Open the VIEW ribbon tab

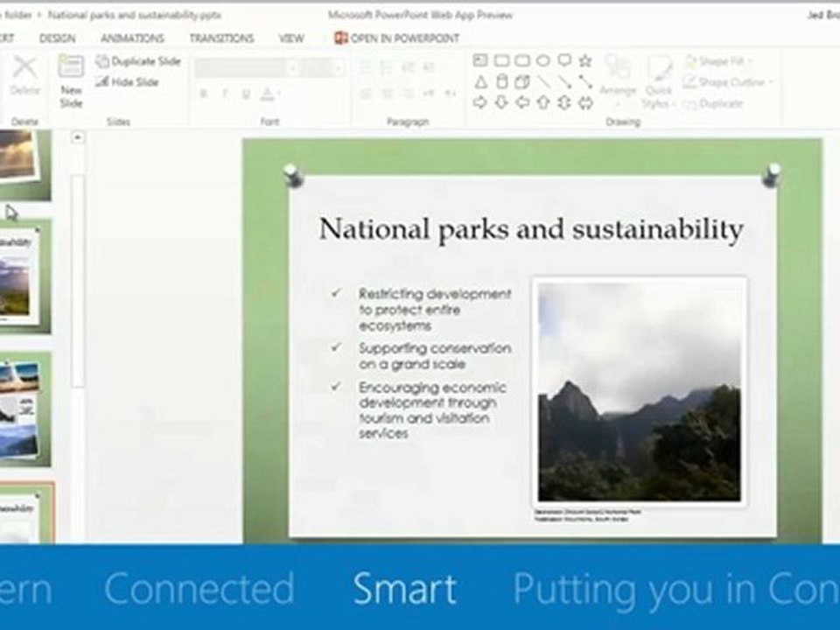point(290,38)
